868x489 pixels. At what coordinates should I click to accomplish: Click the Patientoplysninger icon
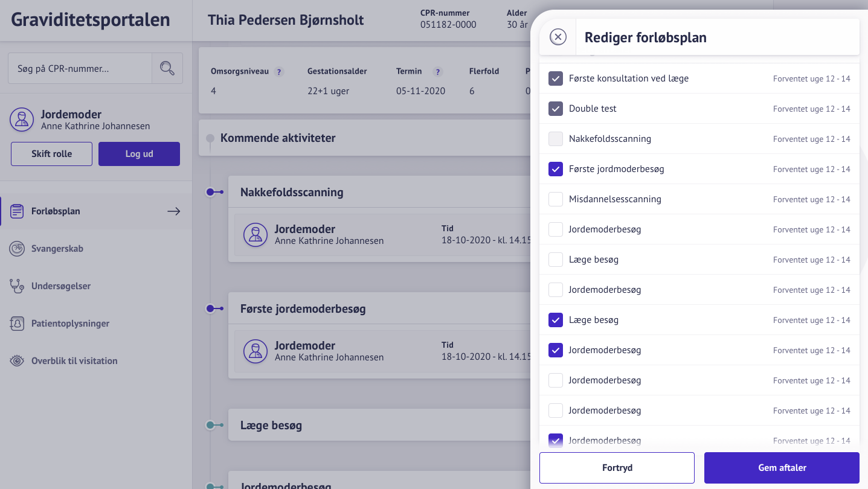(17, 324)
